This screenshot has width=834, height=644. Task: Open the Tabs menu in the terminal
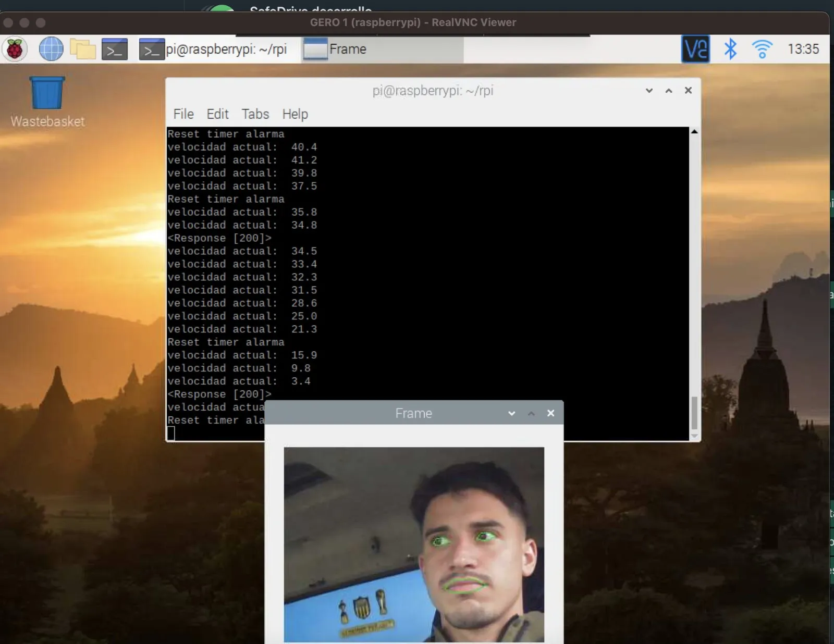(255, 114)
